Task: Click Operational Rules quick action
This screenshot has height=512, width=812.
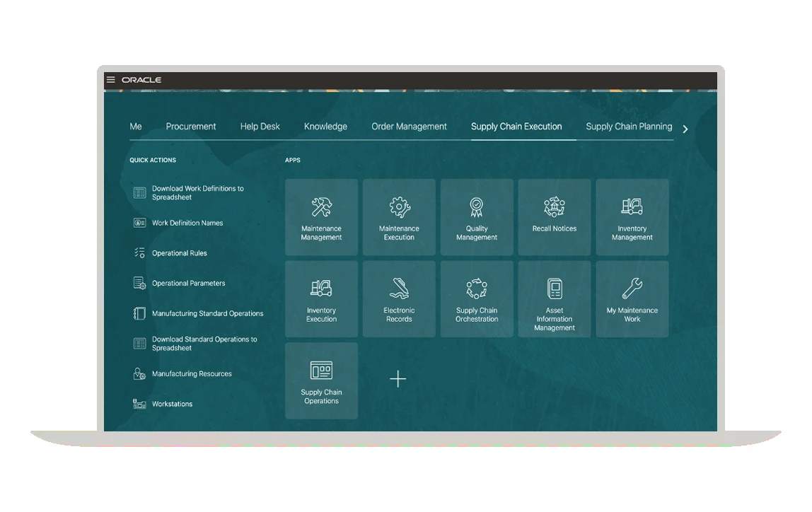Action: point(179,253)
